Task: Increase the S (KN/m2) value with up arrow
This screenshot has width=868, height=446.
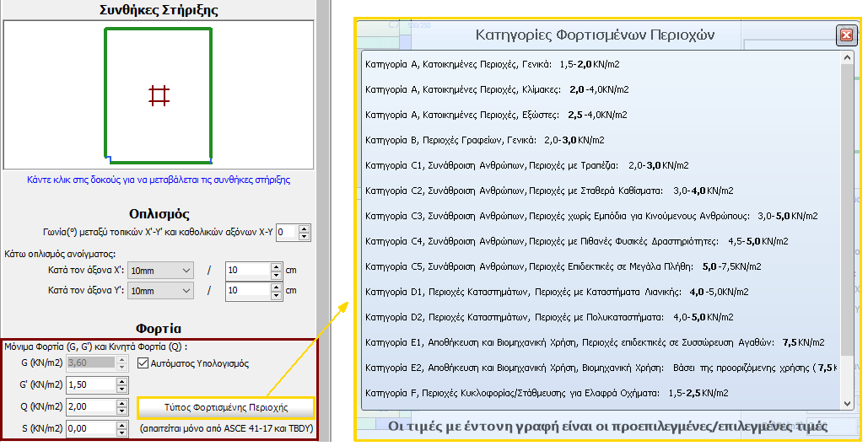Action: coord(120,425)
